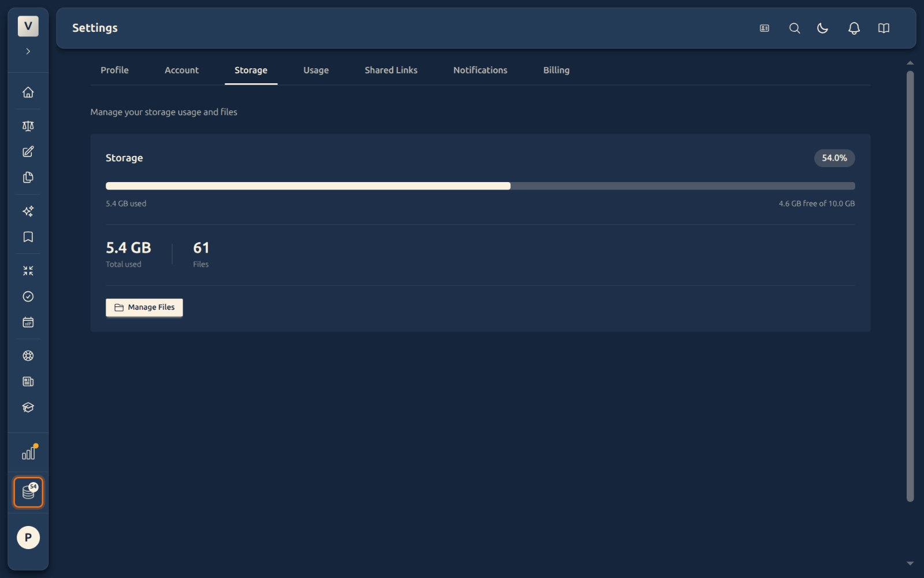Screen dimensions: 924x578
Task: Expand the sidebar with the chevron arrow
Action: click(x=28, y=51)
